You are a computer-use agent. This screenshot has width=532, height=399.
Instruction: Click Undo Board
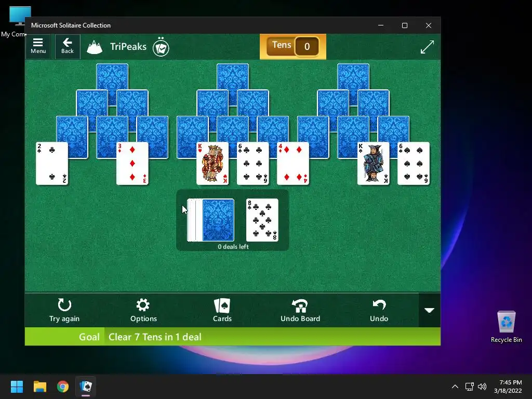pos(300,310)
